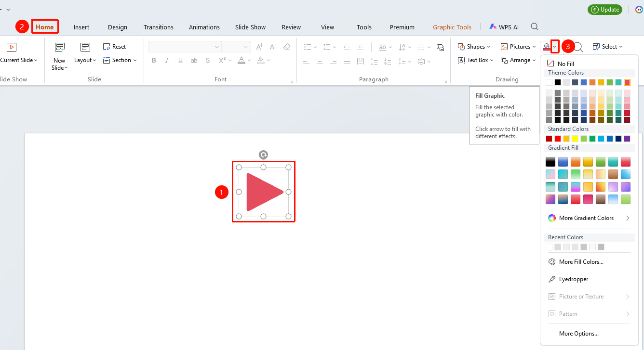The height and width of the screenshot is (350, 644).
Task: Click the Clear Formatting eraser icon
Action: coord(287,47)
